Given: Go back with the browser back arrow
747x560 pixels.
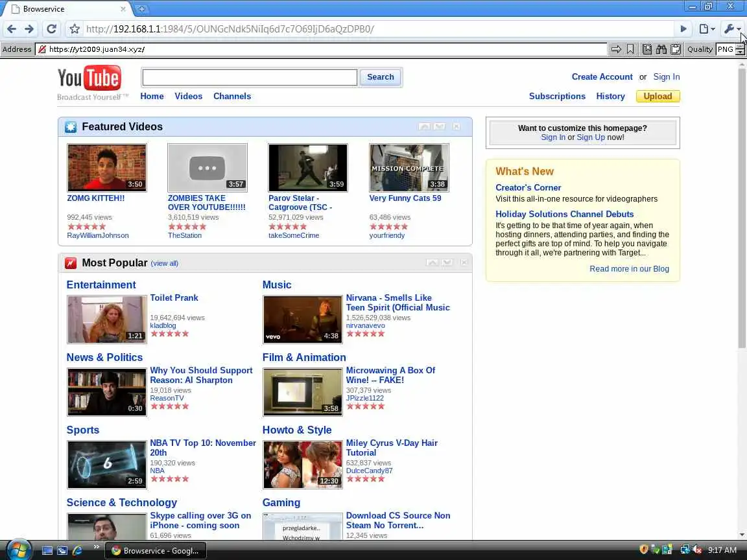Looking at the screenshot, I should (x=12, y=29).
